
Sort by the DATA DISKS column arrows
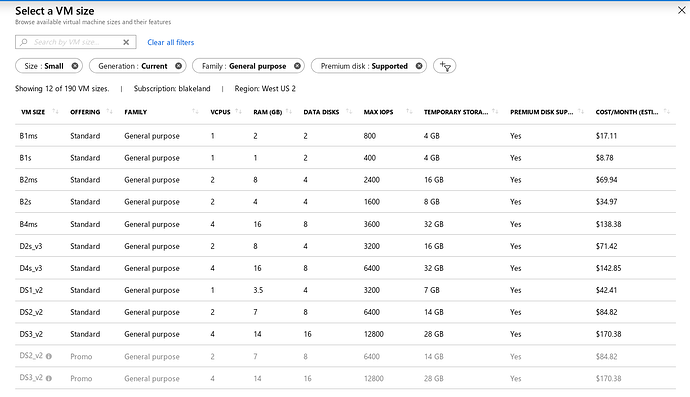tap(349, 111)
